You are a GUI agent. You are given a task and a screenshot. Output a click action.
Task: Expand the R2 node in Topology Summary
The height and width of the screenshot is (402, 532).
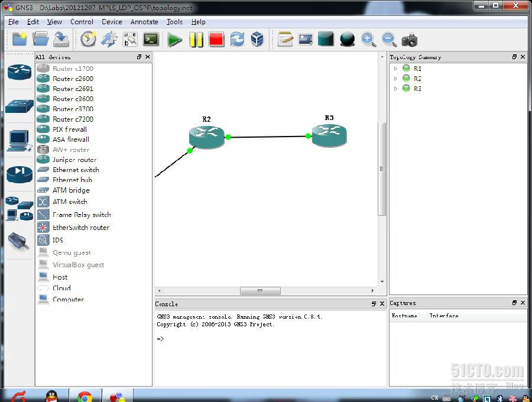(395, 79)
